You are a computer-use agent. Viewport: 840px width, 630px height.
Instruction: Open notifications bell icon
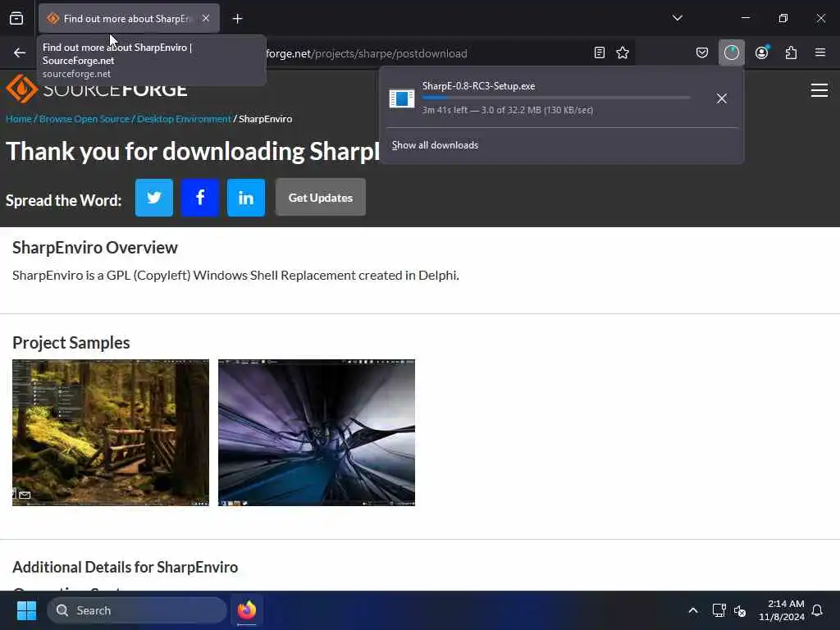coord(818,610)
